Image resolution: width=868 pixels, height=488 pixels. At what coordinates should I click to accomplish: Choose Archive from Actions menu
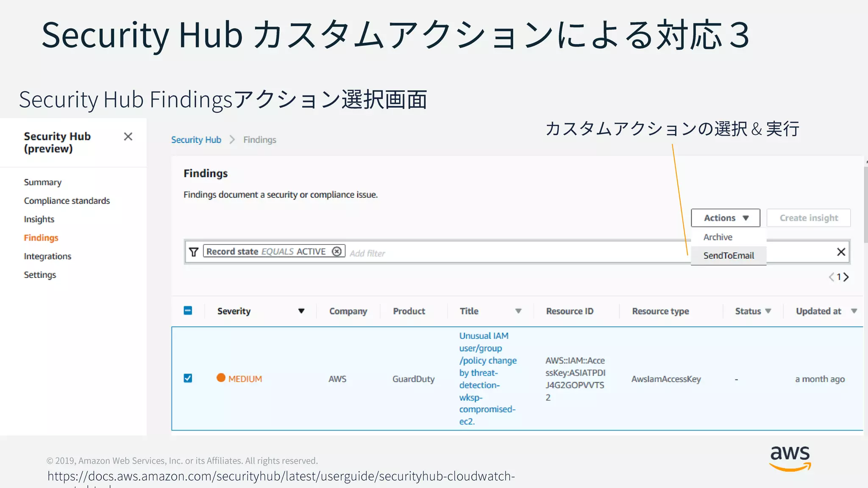[718, 237]
